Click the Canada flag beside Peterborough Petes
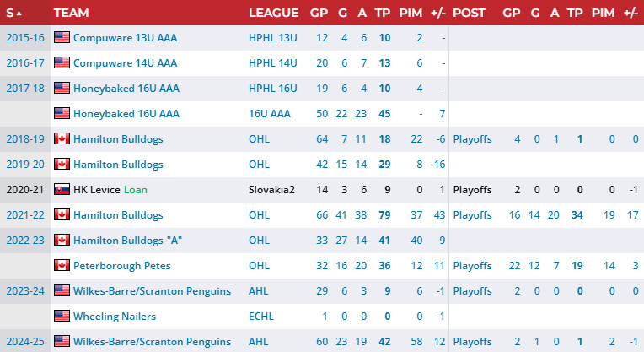The width and height of the screenshot is (644, 352). point(62,266)
